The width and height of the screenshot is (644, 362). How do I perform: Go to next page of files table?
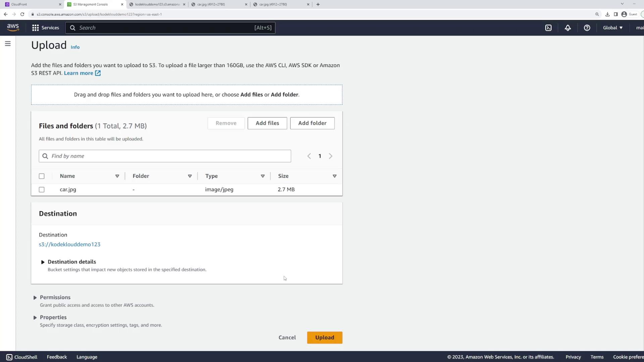(330, 156)
